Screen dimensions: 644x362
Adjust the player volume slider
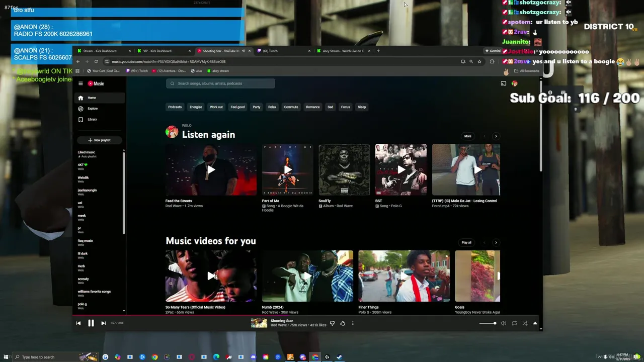coord(488,323)
